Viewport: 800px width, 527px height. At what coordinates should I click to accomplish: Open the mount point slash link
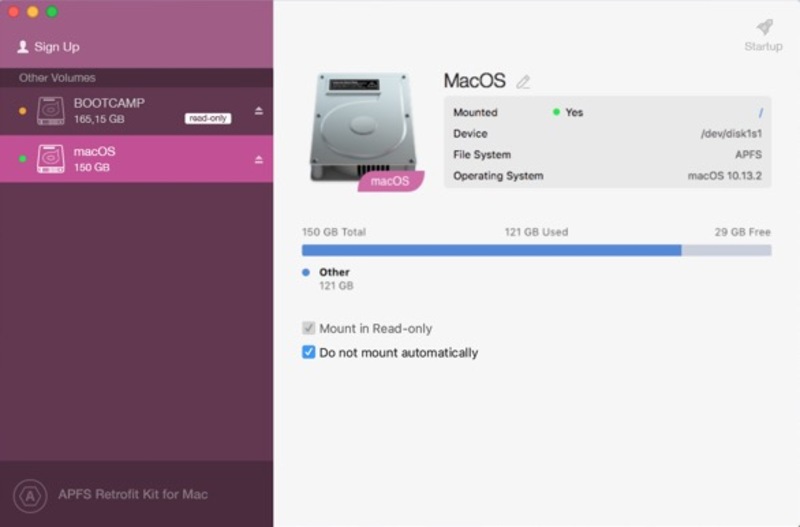coord(760,113)
